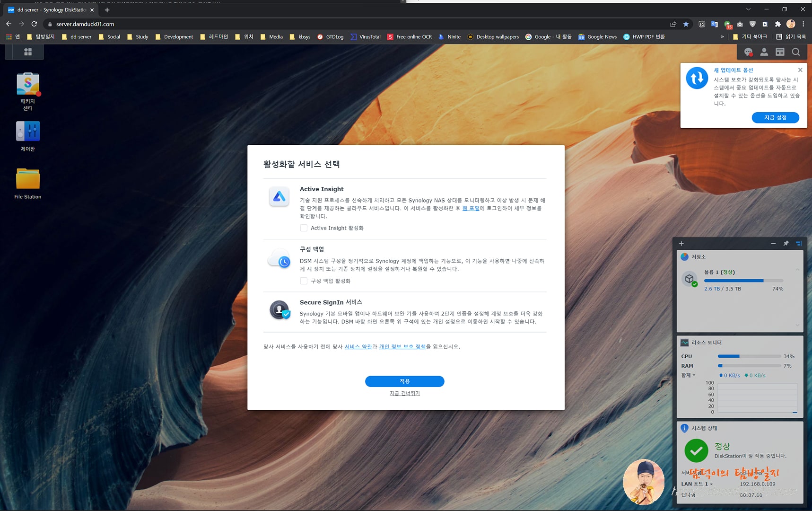Open the web portal link
Viewport: 812px width, 511px height.
coord(471,208)
